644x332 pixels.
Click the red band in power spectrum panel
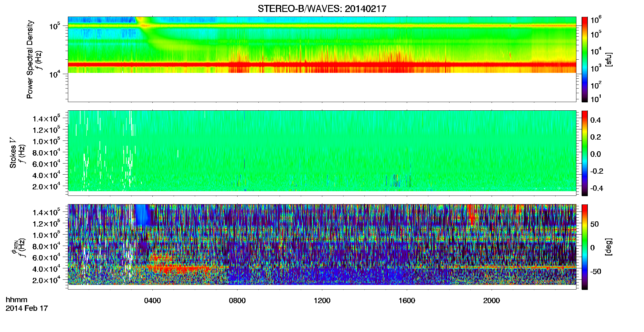pyautogui.click(x=322, y=65)
